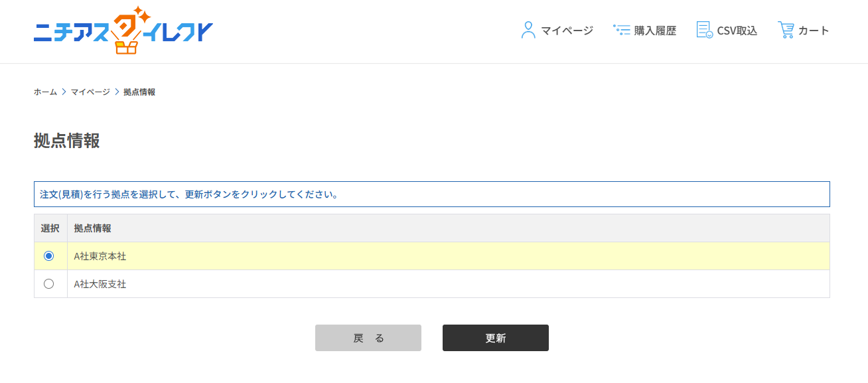Screen dimensions: 868x383
Task: Click the shopping cart icon
Action: pos(786,30)
